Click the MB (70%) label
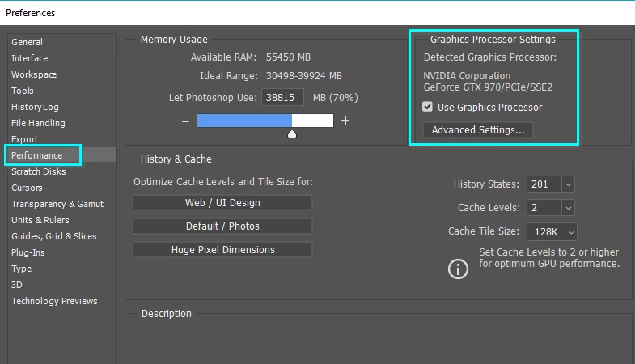635x364 pixels. pyautogui.click(x=336, y=98)
